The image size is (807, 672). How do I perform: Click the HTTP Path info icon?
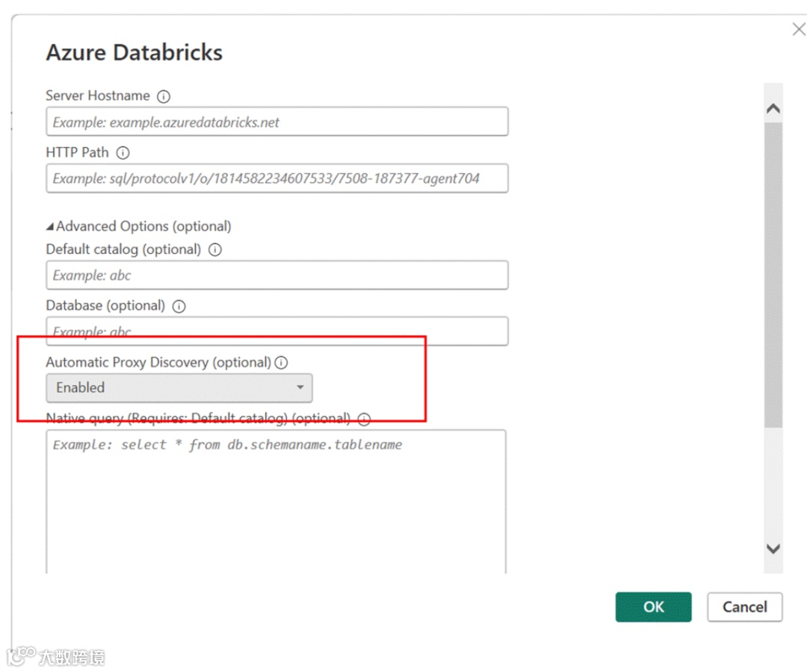click(123, 153)
